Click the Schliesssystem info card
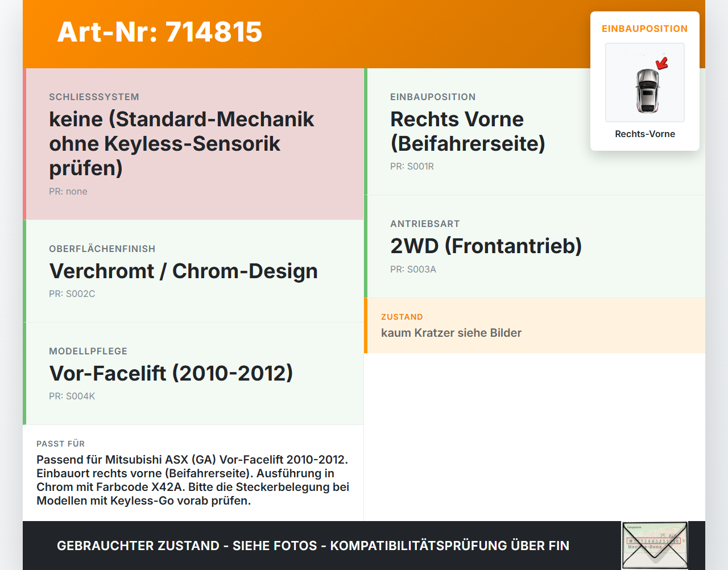This screenshot has height=570, width=728. (193, 144)
